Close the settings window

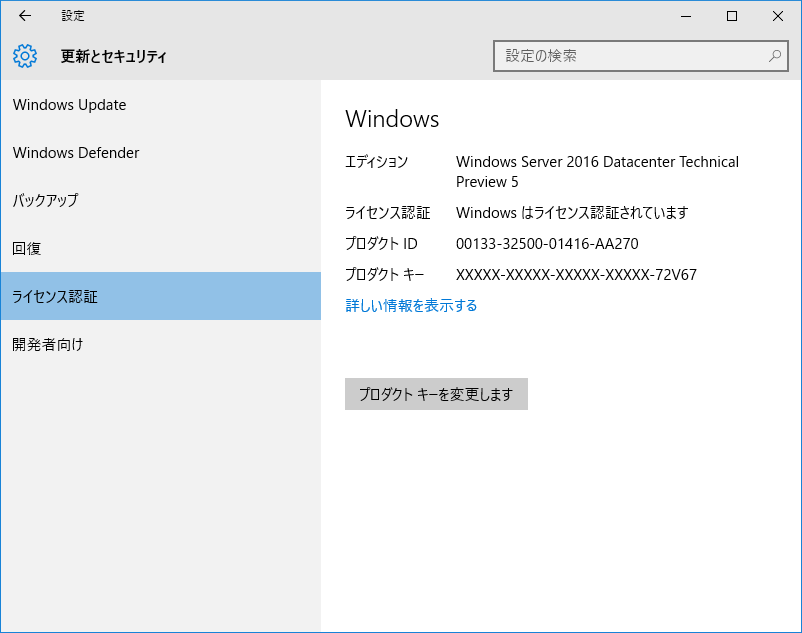pos(778,16)
